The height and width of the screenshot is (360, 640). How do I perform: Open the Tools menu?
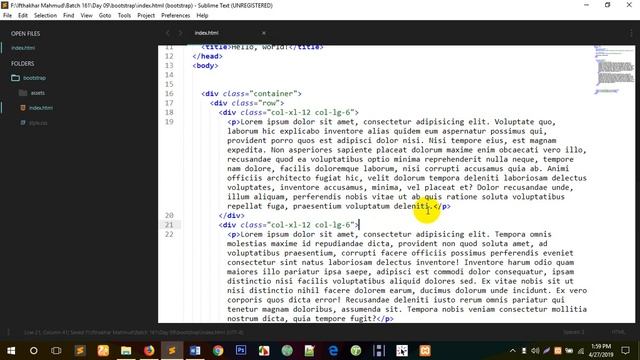[x=124, y=16]
